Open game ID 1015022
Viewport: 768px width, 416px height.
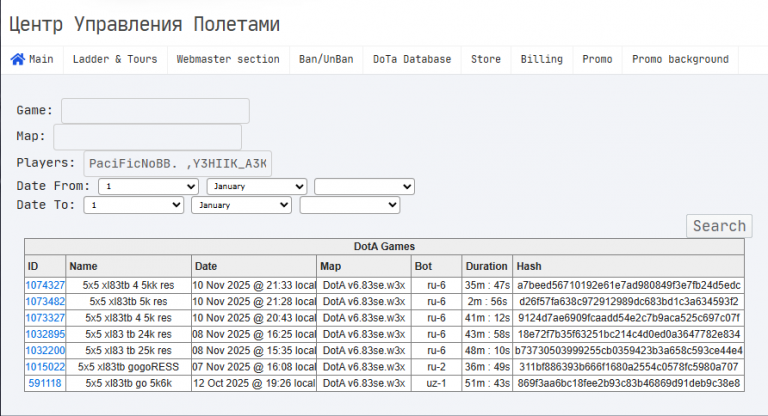click(x=45, y=367)
